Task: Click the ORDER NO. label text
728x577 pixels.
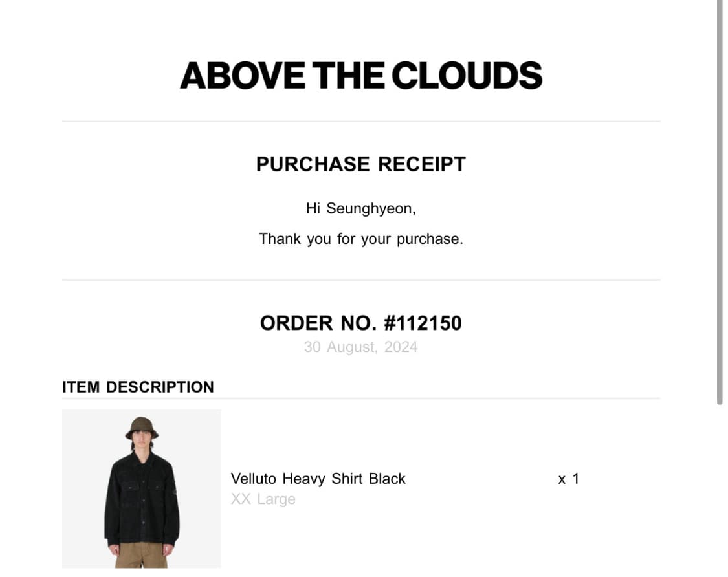Action: tap(318, 323)
